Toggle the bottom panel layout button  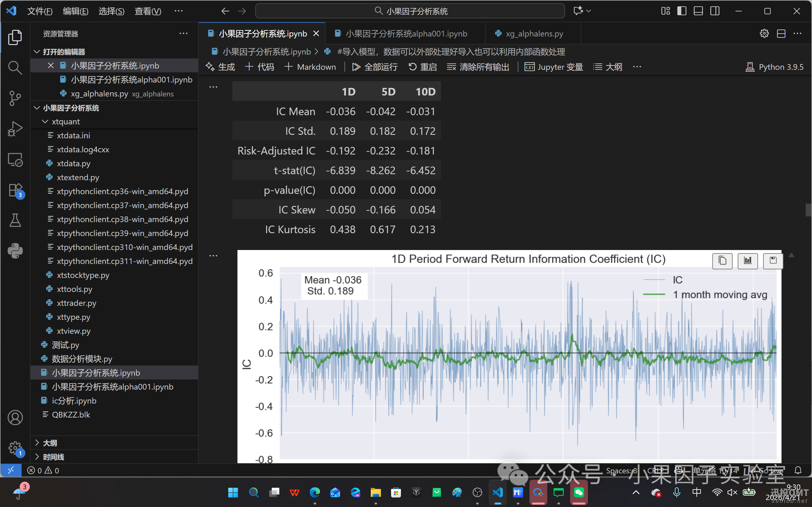(x=698, y=11)
